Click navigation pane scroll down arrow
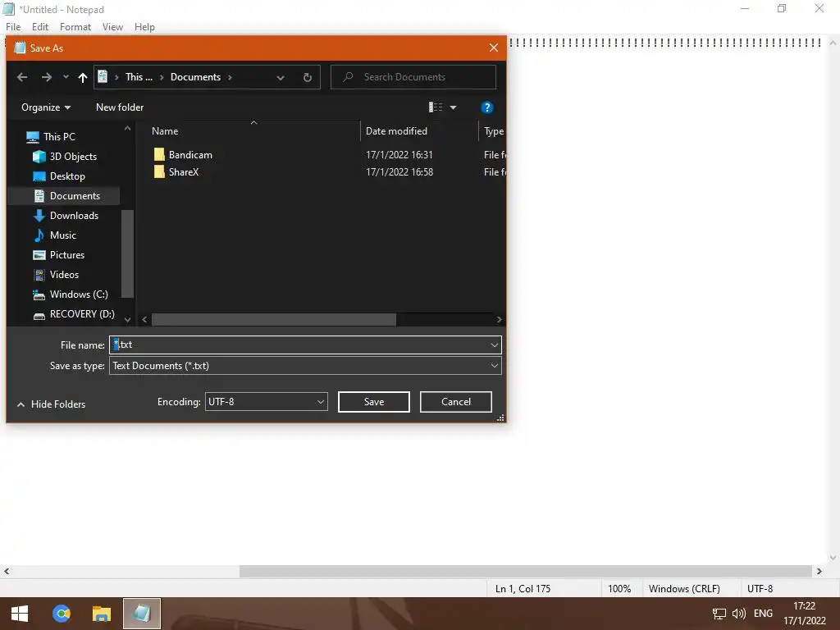840x630 pixels. coord(127,319)
